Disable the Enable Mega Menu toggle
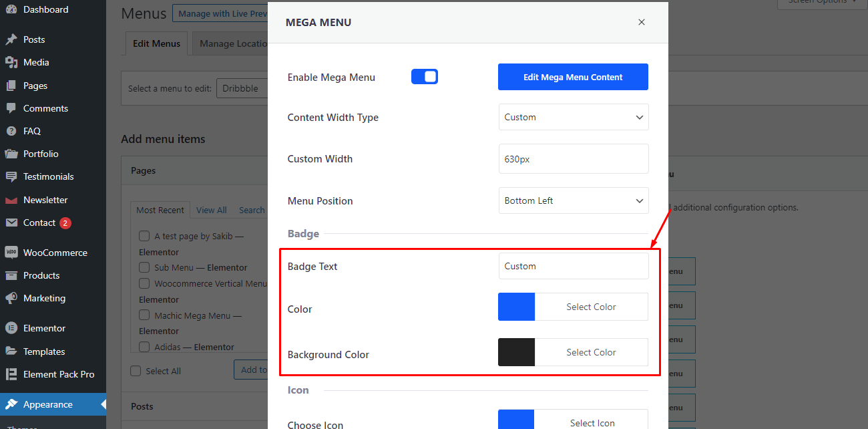 [425, 76]
